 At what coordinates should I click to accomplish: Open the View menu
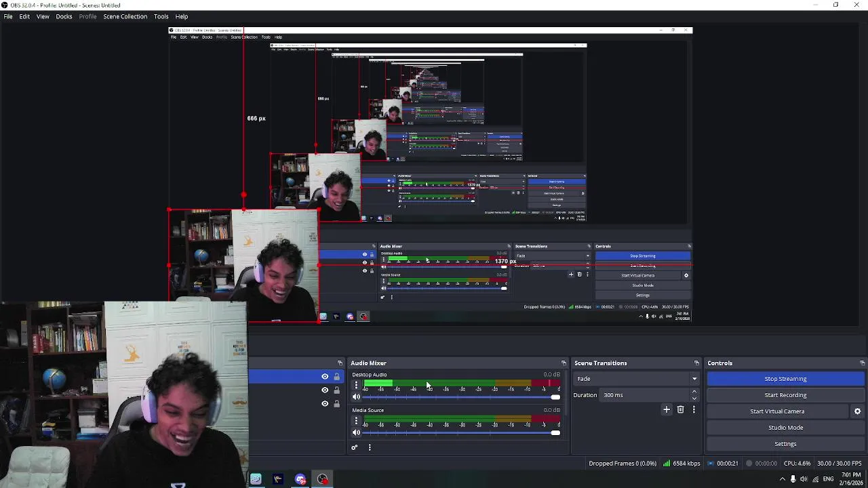[x=43, y=16]
